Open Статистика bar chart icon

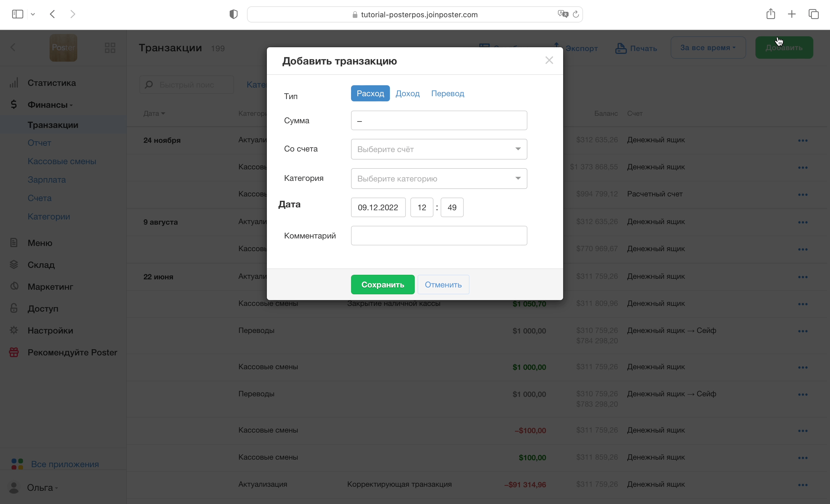pyautogui.click(x=14, y=83)
